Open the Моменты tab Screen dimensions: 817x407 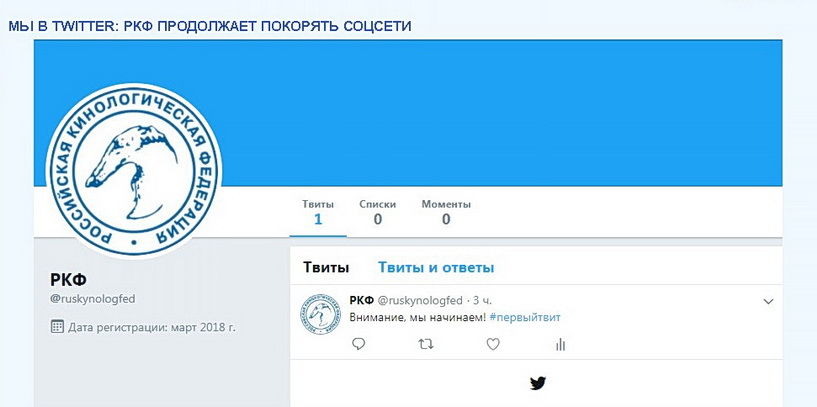446,212
